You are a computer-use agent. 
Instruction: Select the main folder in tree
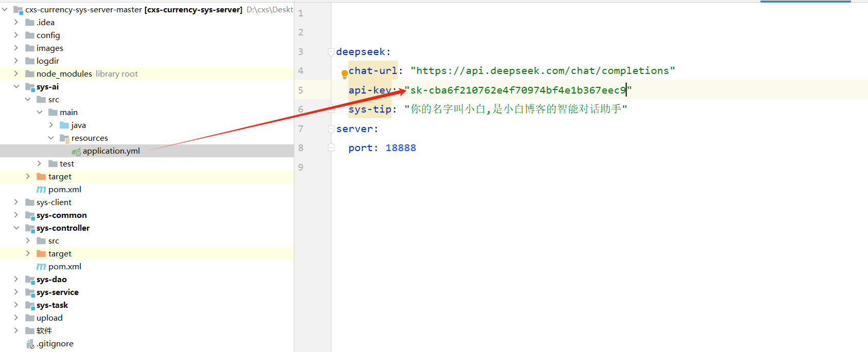pos(68,112)
